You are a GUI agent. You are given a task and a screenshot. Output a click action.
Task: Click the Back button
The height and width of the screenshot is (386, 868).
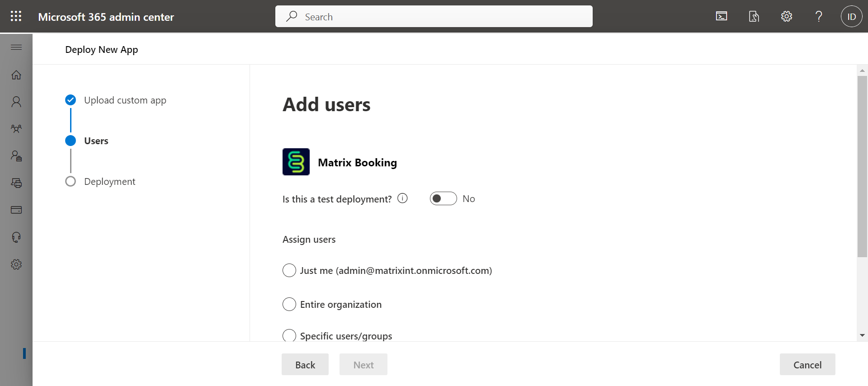(x=305, y=365)
